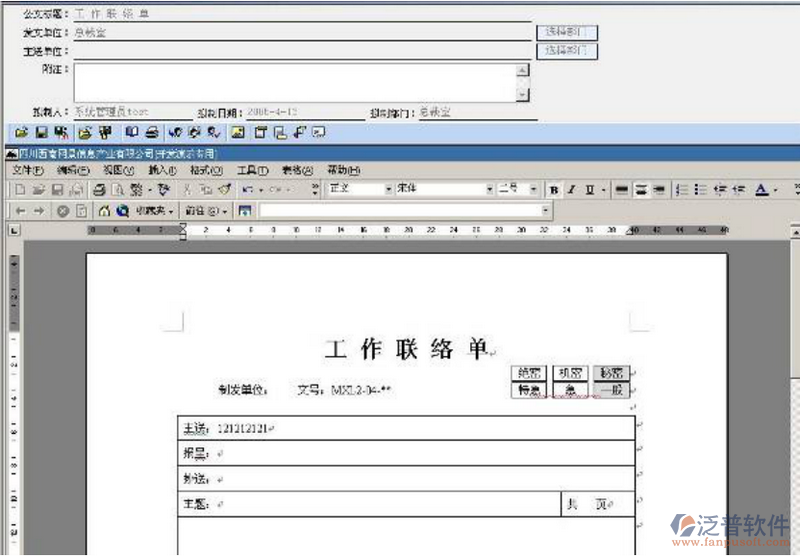
Task: Click the font color icon
Action: click(762, 189)
